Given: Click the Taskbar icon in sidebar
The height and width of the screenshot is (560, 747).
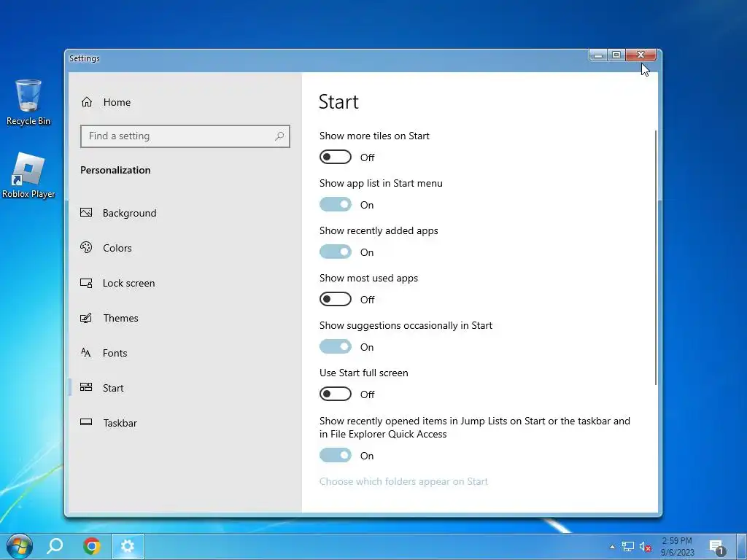Looking at the screenshot, I should pyautogui.click(x=86, y=422).
